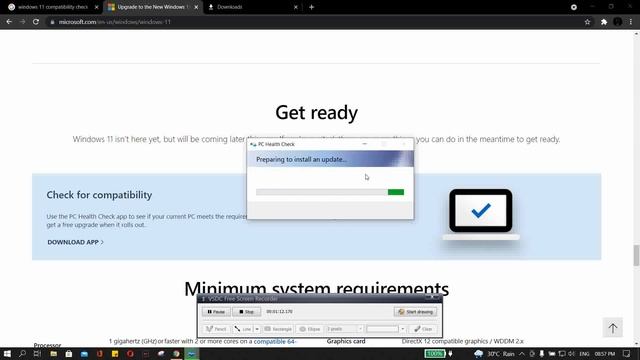
Task: Click the recording timer 00:01:12.170
Action: coord(280,311)
